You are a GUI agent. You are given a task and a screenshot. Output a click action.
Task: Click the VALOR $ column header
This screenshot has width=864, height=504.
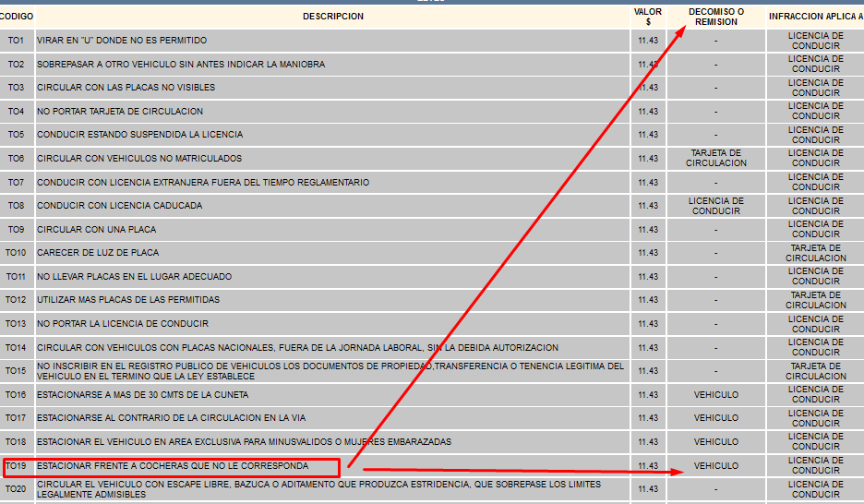(x=648, y=17)
